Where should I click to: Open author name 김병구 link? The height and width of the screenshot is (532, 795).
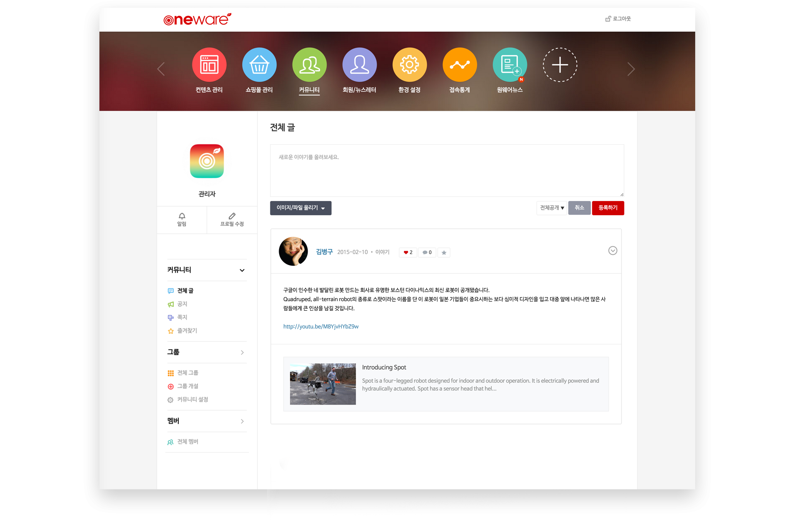(324, 252)
